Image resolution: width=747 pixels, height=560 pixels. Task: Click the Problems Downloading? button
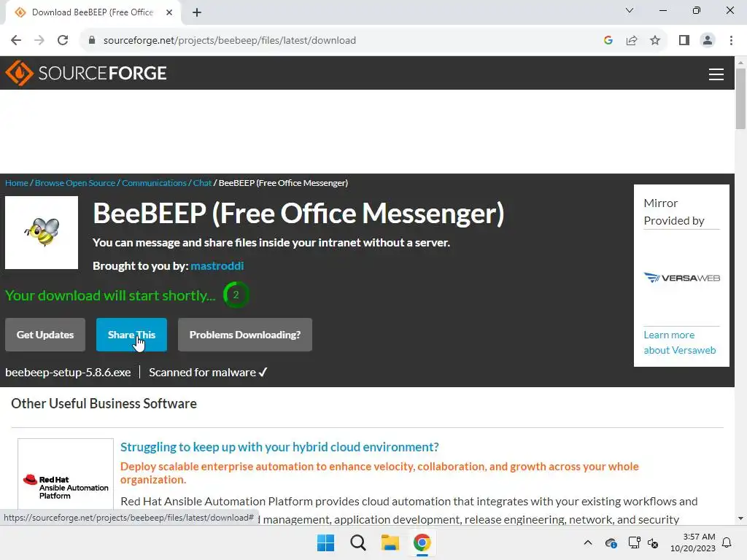point(245,335)
